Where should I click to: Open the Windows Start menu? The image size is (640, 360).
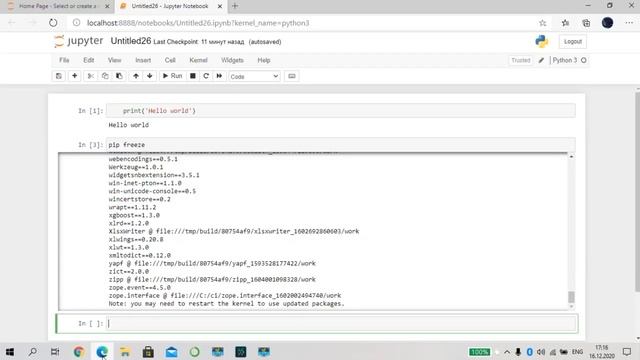coord(10,351)
